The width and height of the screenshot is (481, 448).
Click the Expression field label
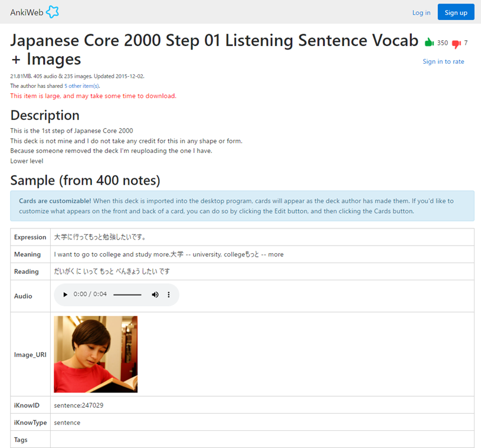30,237
